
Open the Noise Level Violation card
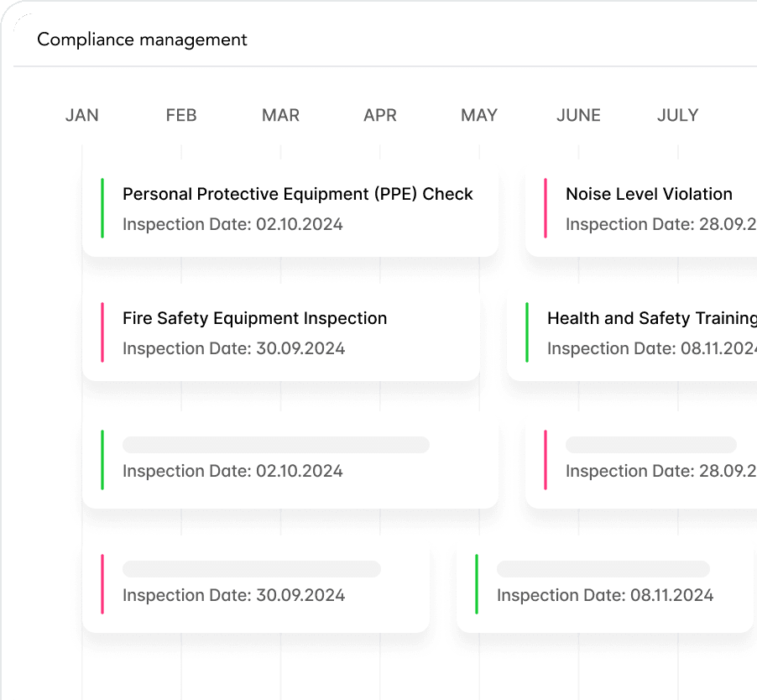pyautogui.click(x=649, y=194)
